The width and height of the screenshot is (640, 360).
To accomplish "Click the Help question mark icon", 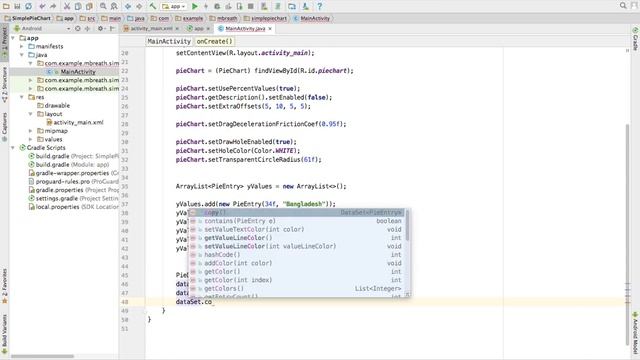I will pyautogui.click(x=320, y=6).
